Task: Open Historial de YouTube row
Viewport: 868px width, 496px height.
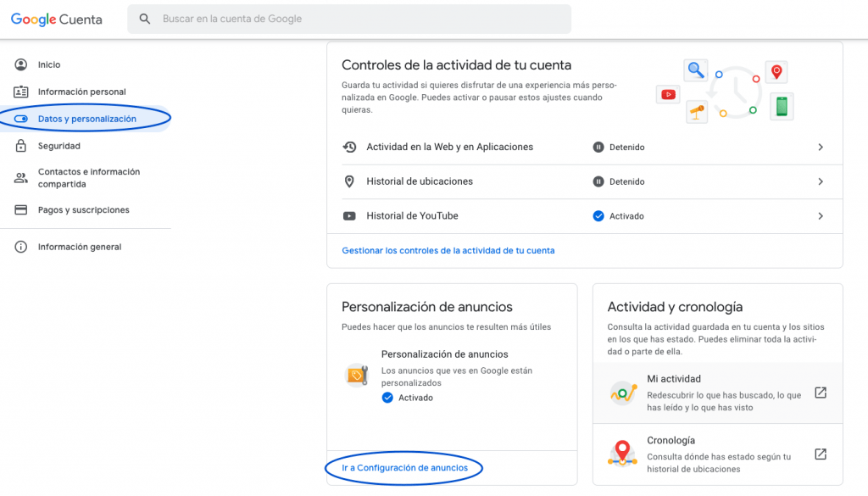Action: point(585,216)
